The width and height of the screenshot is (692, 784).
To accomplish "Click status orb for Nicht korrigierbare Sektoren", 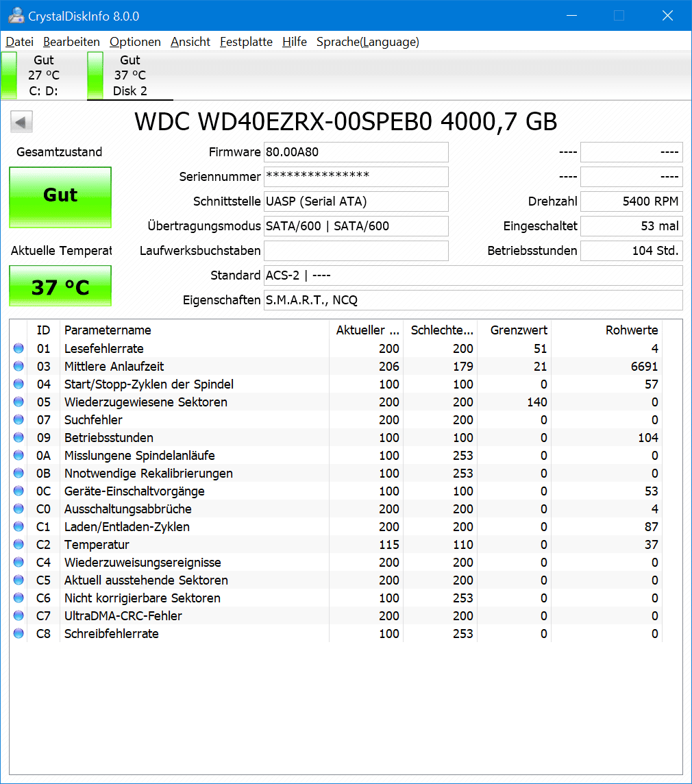I will pos(18,598).
